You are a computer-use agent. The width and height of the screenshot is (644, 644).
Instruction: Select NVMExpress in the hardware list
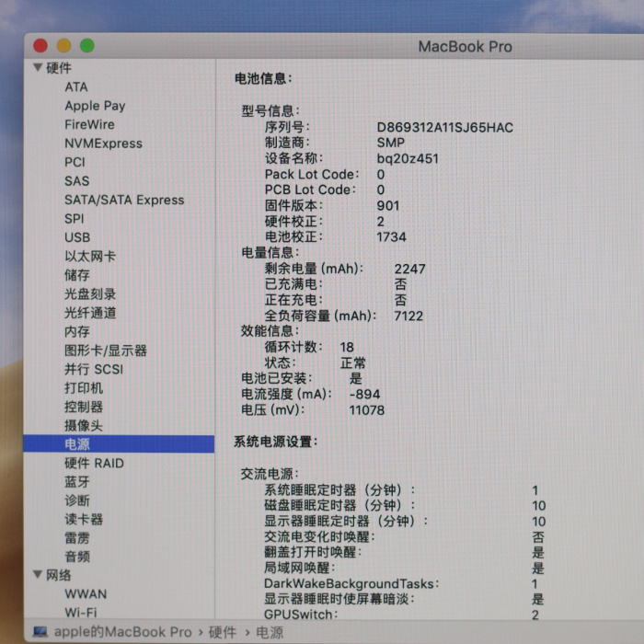click(x=103, y=144)
